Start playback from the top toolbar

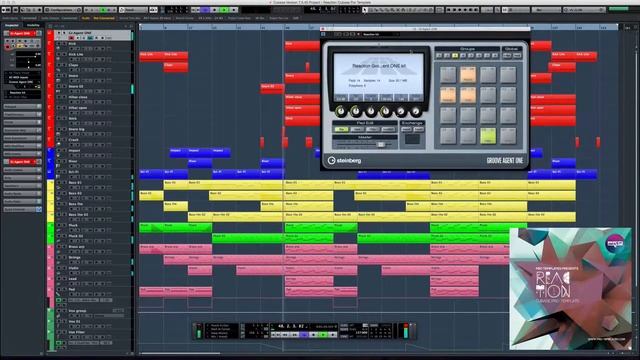tap(224, 10)
